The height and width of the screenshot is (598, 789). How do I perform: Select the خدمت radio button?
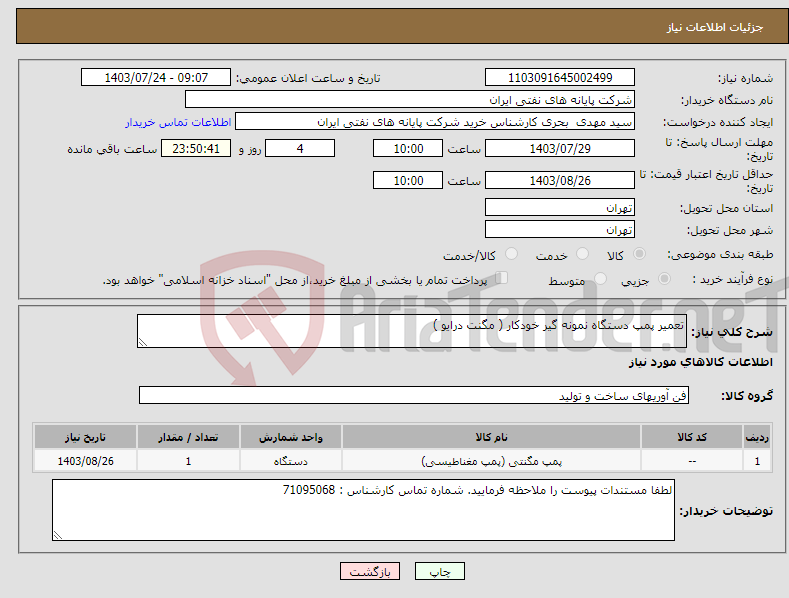click(x=582, y=254)
